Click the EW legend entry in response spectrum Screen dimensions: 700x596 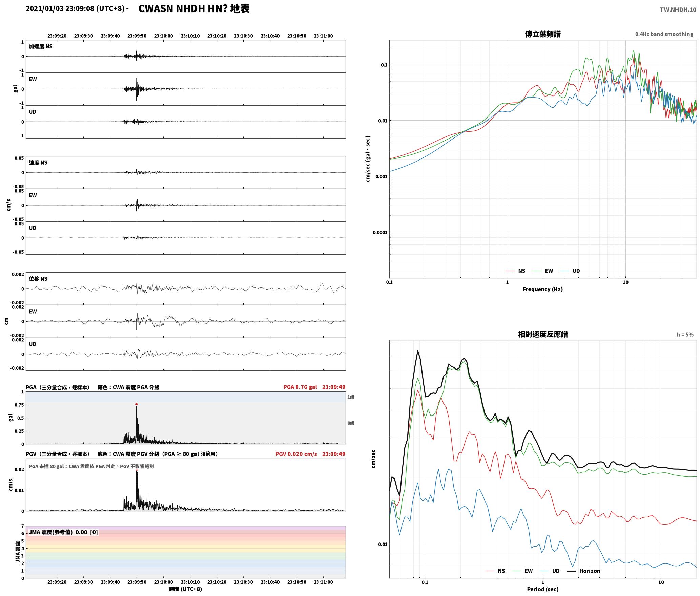(x=522, y=571)
